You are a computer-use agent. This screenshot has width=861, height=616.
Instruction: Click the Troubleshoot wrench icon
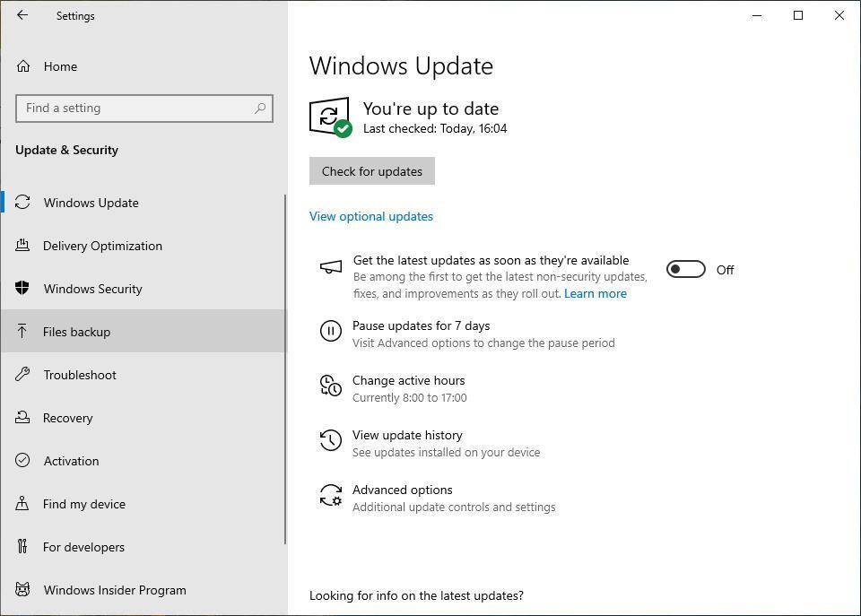[x=22, y=375]
